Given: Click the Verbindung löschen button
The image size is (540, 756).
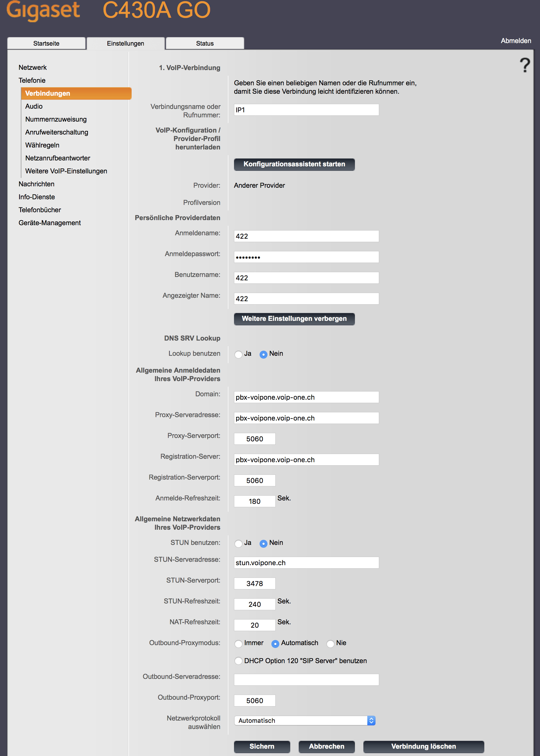Looking at the screenshot, I should tap(424, 747).
